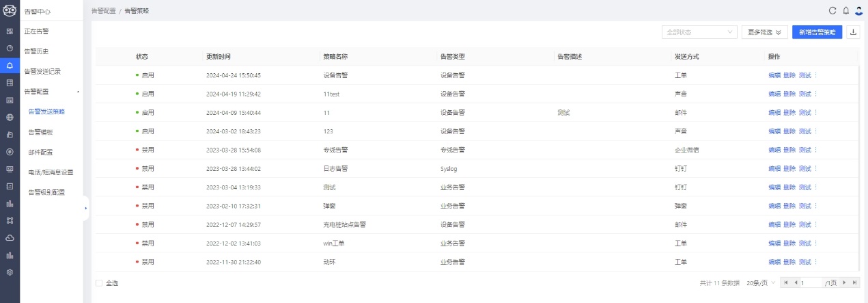Click the 测试 description cell in row 11
Viewport: 868px width, 303px height.
click(x=563, y=113)
